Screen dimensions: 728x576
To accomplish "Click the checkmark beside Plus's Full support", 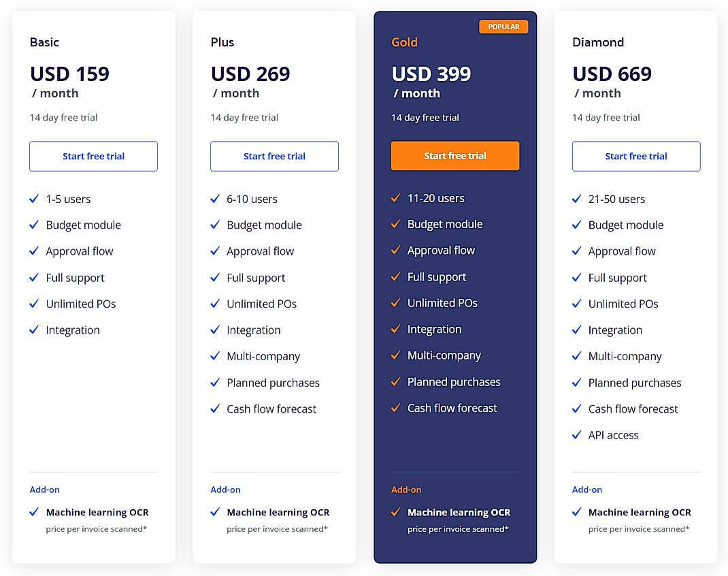I will [x=215, y=277].
